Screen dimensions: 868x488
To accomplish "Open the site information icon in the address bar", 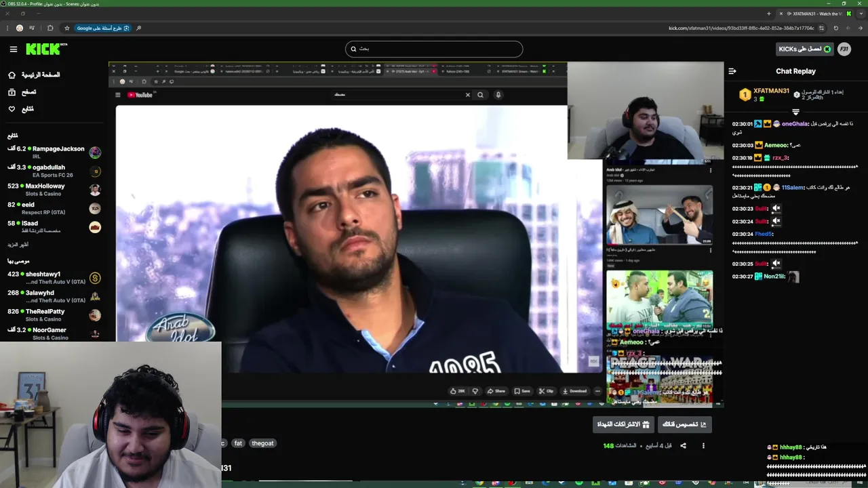I will tap(821, 28).
